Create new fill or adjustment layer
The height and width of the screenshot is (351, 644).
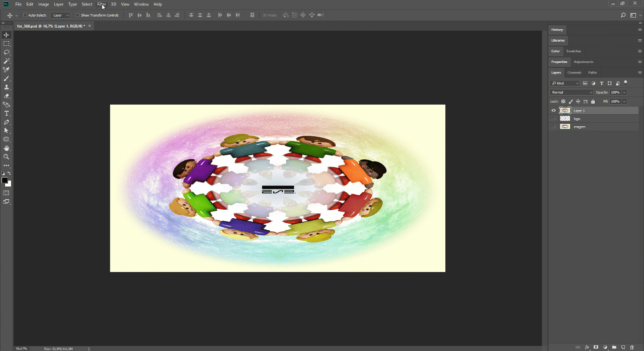point(605,347)
